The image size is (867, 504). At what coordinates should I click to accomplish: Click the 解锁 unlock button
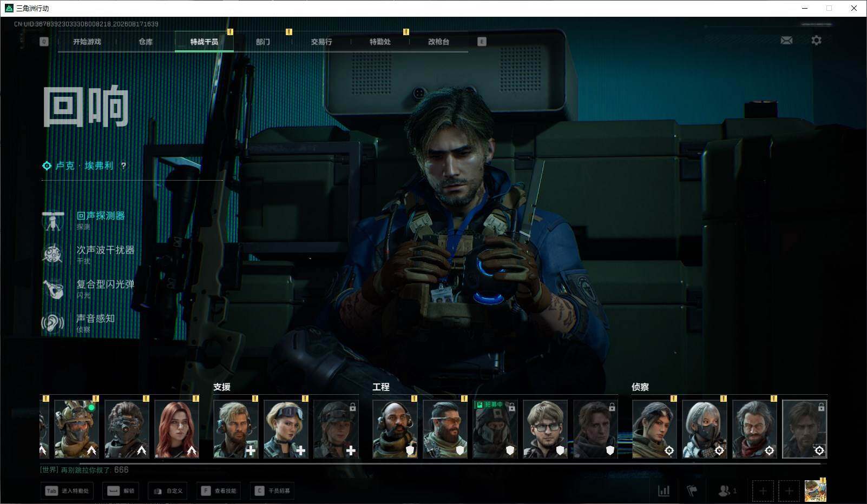point(121,490)
